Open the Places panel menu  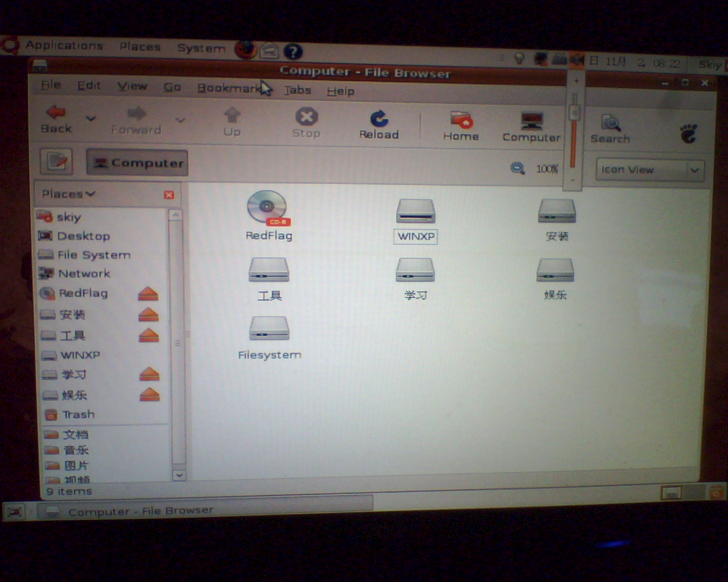(x=140, y=47)
